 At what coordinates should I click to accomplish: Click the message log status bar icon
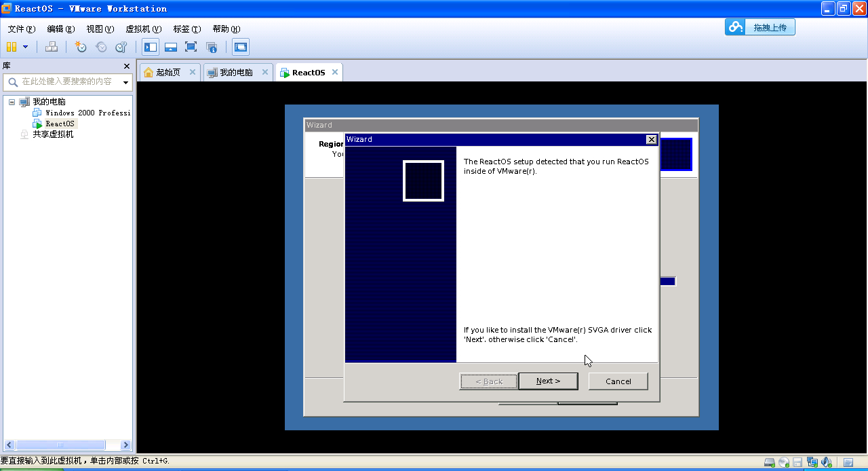click(848, 462)
